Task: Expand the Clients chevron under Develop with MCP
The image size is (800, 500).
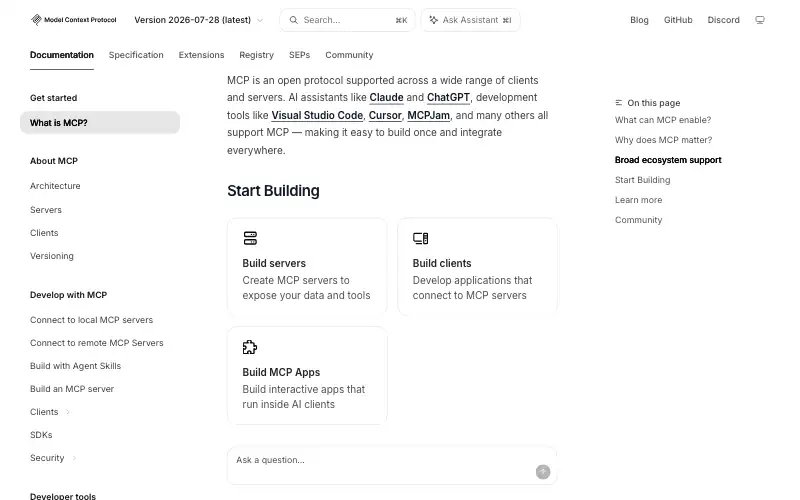Action: (x=68, y=412)
